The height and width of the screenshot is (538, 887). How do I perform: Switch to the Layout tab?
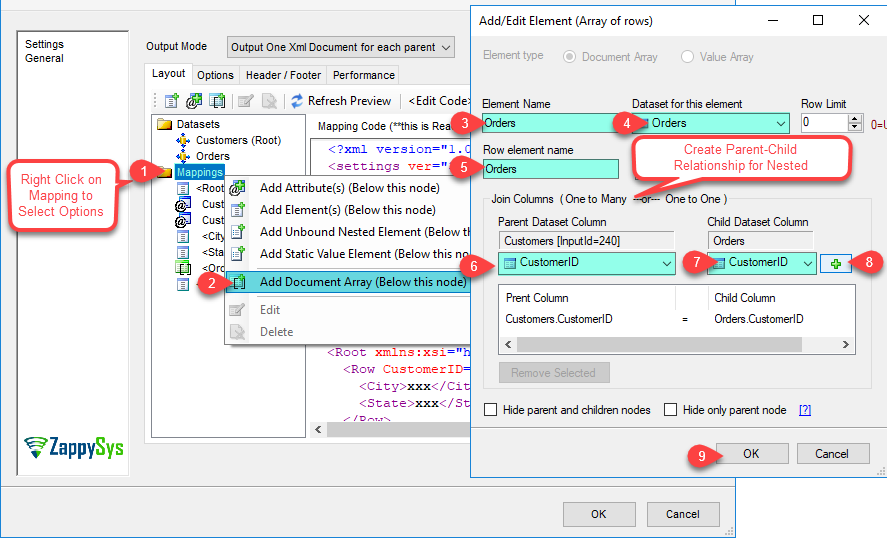[168, 74]
